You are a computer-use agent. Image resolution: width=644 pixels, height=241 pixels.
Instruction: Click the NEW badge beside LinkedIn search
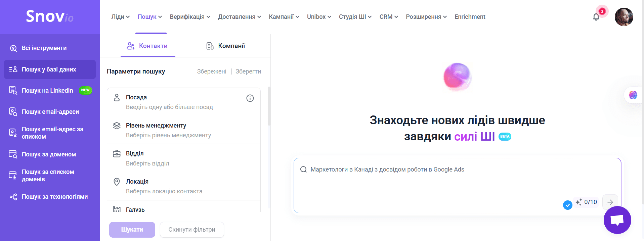tap(85, 90)
